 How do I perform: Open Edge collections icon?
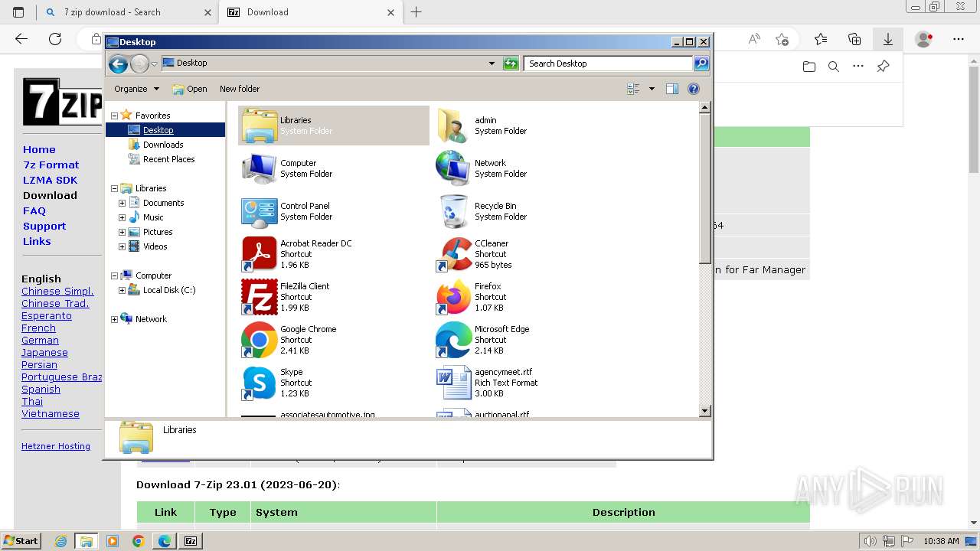(854, 39)
